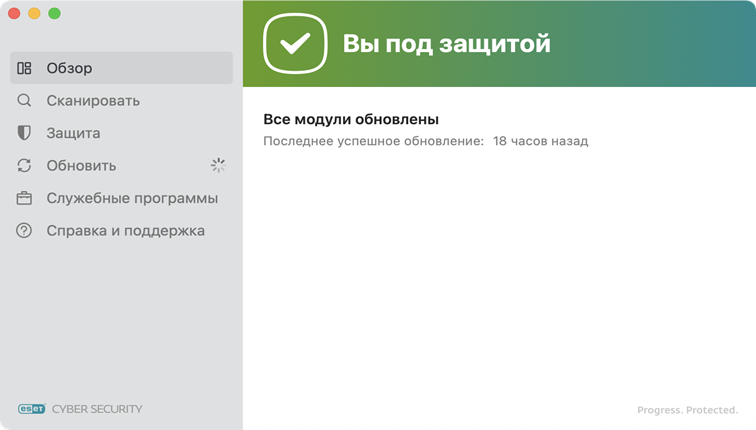Click the shield icon beside Защита

point(24,133)
